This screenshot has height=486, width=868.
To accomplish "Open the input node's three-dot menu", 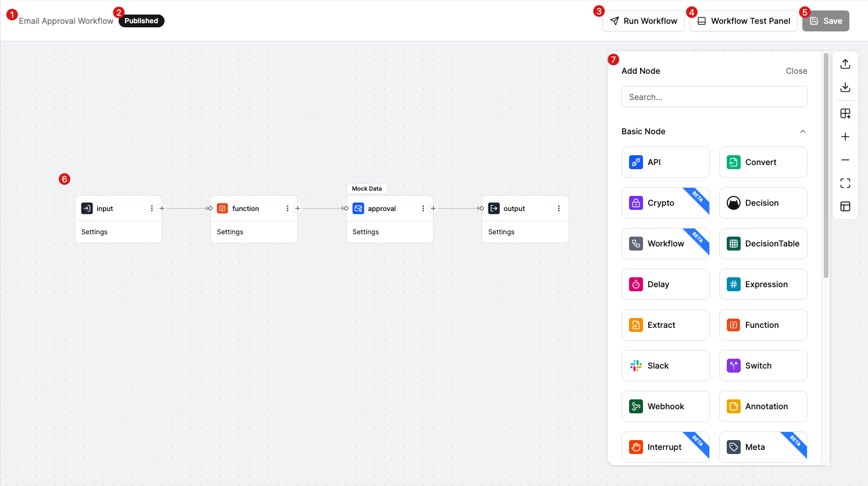I will pos(152,208).
